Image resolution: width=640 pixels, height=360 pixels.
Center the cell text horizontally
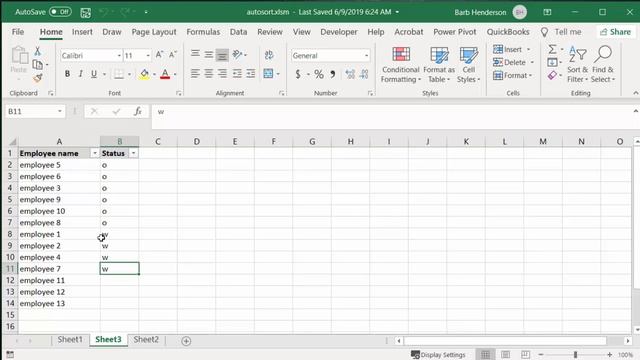[209, 73]
